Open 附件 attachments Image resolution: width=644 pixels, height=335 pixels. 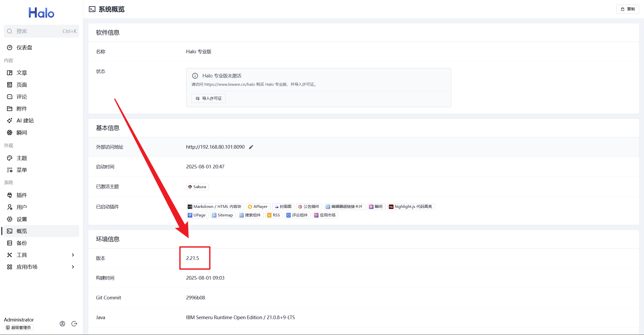[42, 109]
